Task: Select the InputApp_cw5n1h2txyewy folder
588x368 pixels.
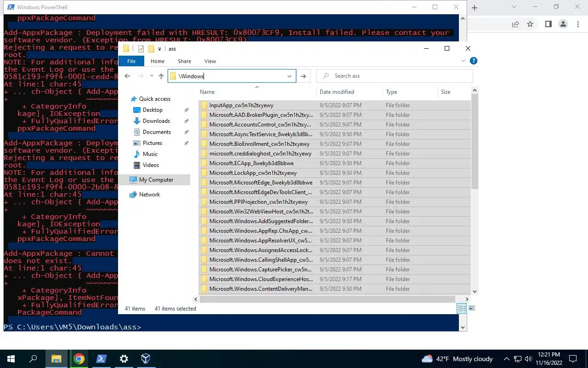Action: coord(334,105)
